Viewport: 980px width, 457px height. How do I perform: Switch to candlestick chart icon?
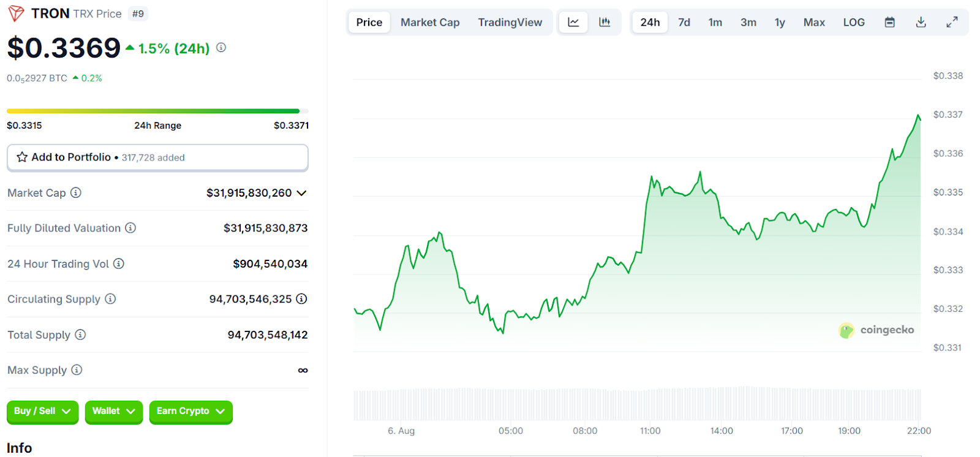coord(605,22)
